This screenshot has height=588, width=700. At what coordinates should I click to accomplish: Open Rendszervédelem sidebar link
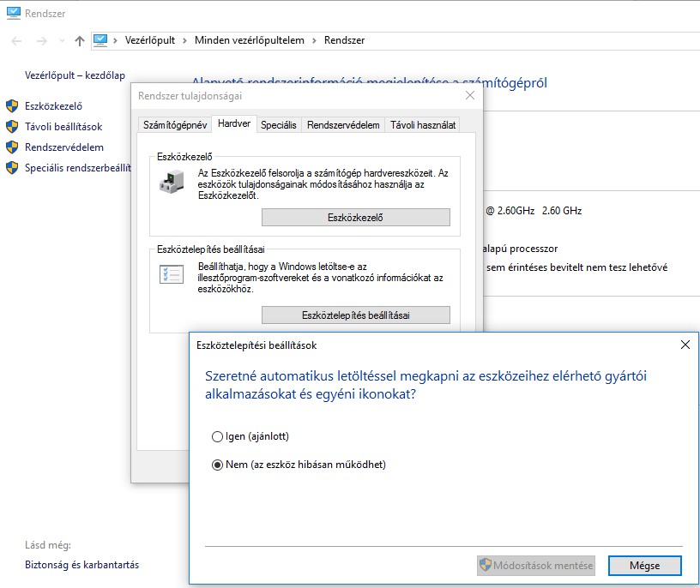tap(64, 147)
